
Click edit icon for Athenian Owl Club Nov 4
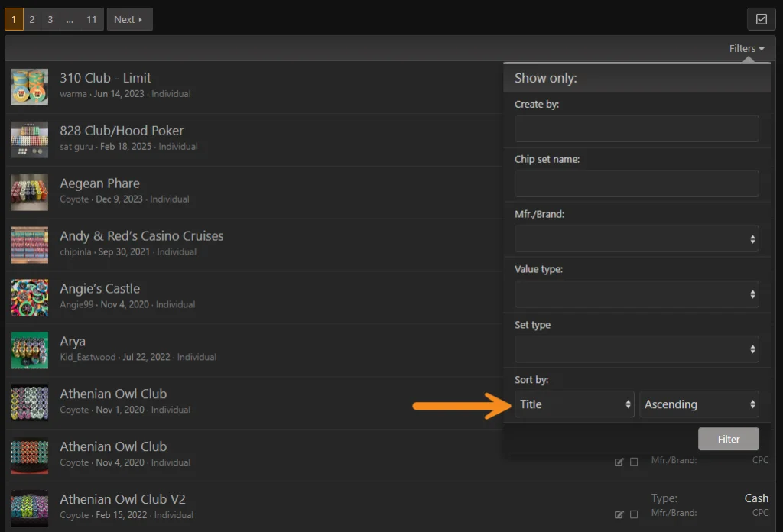point(619,462)
